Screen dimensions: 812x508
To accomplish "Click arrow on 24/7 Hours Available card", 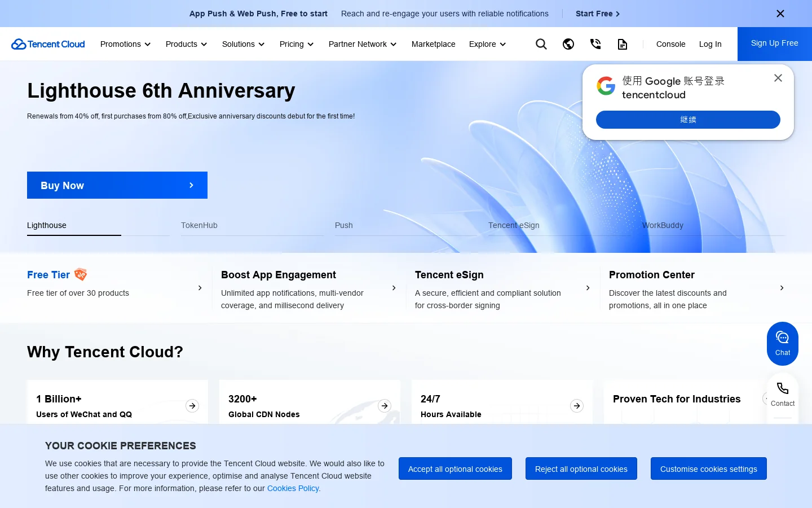I will click(x=577, y=406).
